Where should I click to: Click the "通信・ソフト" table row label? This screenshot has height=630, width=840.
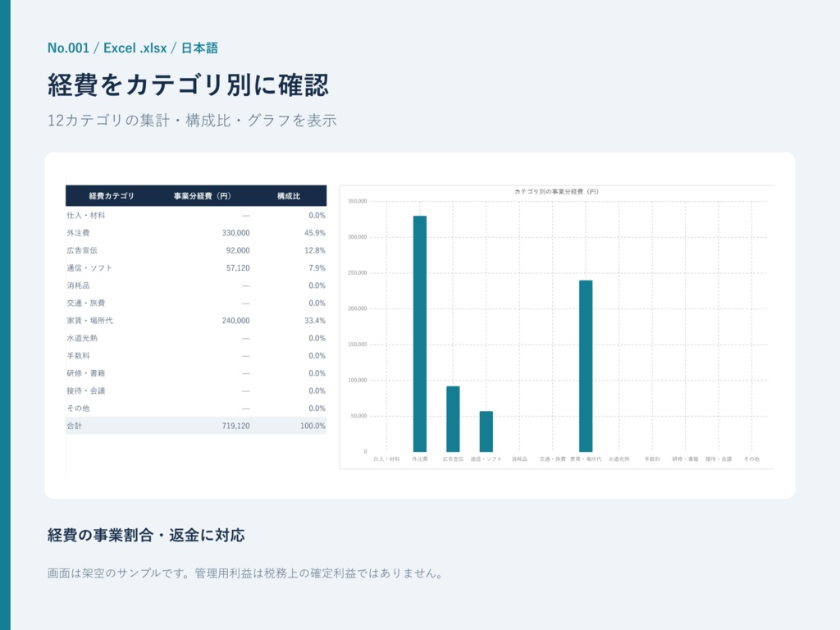[x=89, y=268]
